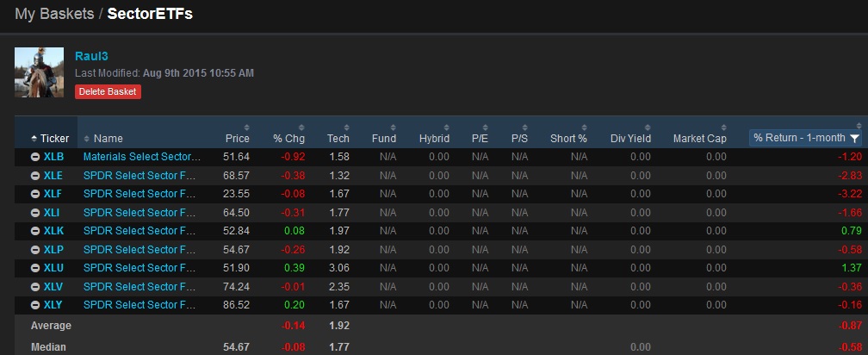
Task: Remove XLI using its minus icon
Action: [x=34, y=213]
